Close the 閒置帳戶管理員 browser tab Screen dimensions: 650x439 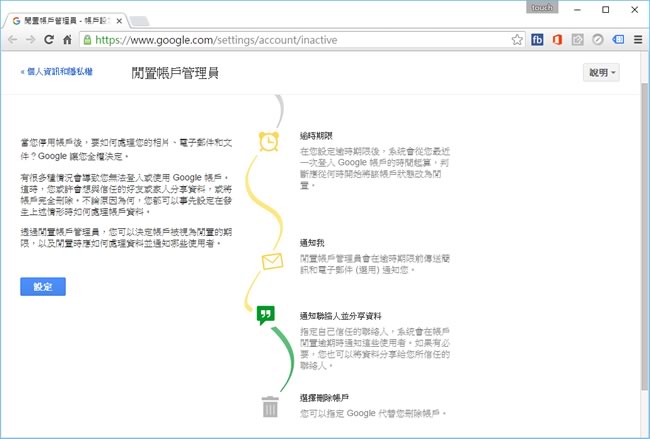tap(119, 21)
